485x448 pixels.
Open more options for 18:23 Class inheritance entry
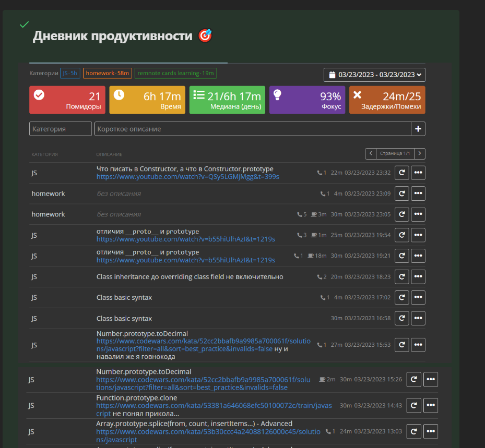coord(418,277)
